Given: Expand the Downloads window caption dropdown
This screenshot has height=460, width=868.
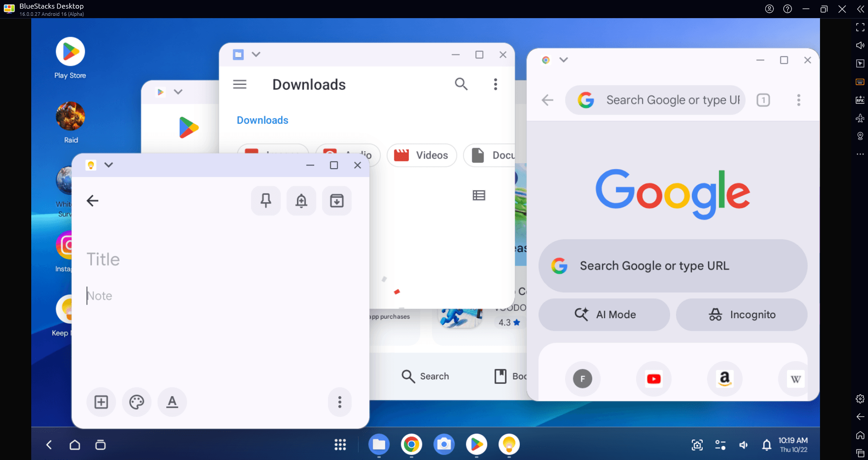Looking at the screenshot, I should pyautogui.click(x=256, y=54).
